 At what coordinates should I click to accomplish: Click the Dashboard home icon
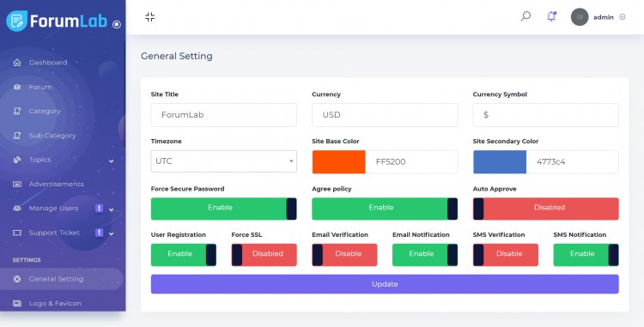click(17, 63)
